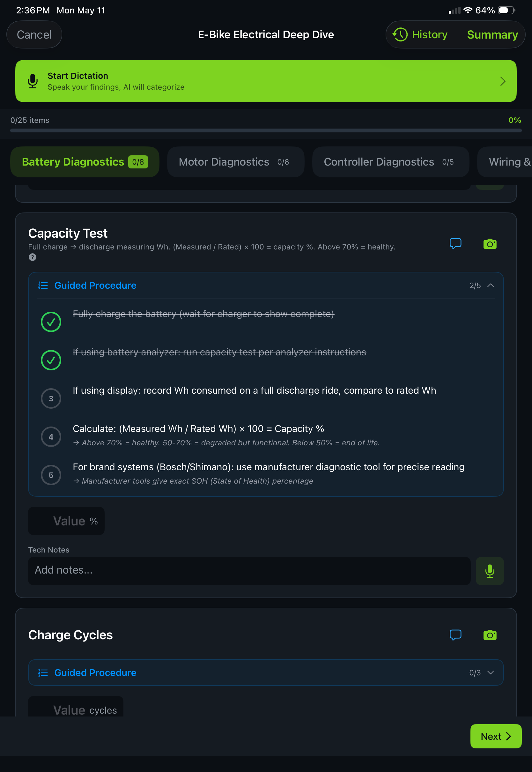Expand the Charge Cycles Guided Procedure 0/3
This screenshot has height=772, width=532.
[x=491, y=673]
